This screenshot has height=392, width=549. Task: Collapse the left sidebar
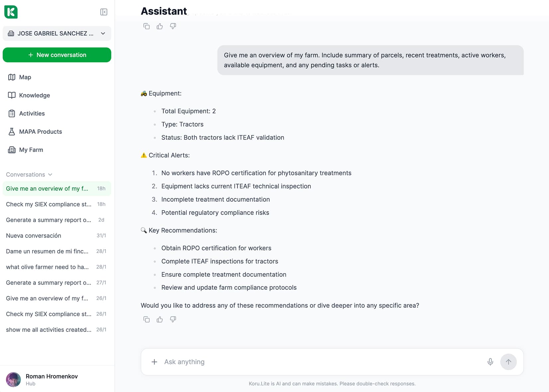tap(103, 12)
